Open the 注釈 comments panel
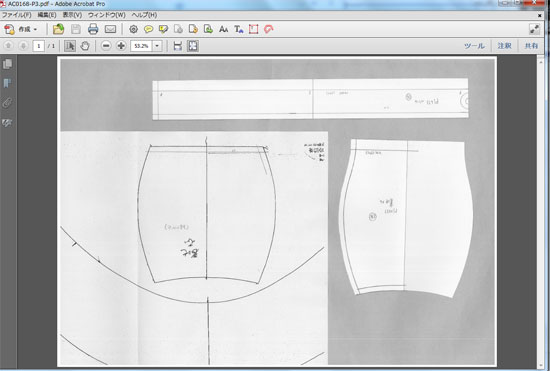550x371 pixels. tap(504, 46)
